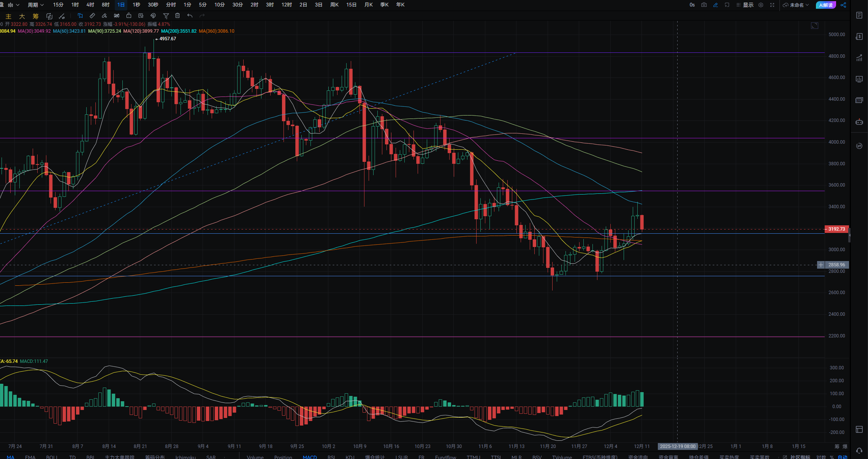This screenshot has width=868, height=459.
Task: Click the undo arrow in drawing toolbar
Action: [190, 16]
